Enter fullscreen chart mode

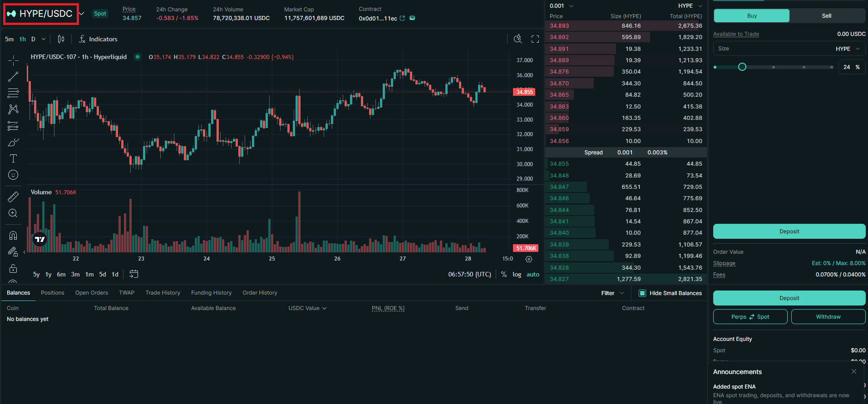click(535, 39)
